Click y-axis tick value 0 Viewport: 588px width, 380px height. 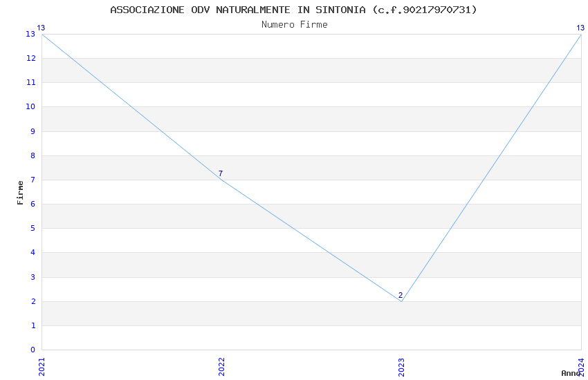point(33,350)
